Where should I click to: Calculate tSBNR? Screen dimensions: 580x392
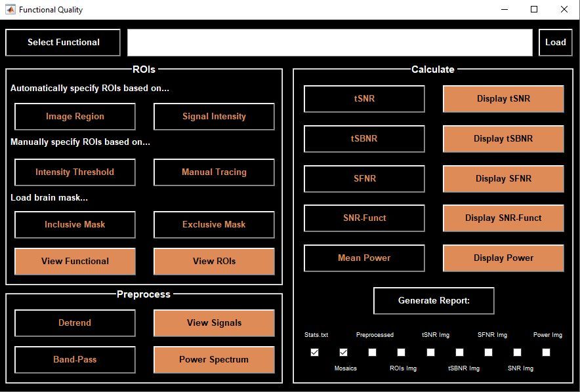[364, 139]
